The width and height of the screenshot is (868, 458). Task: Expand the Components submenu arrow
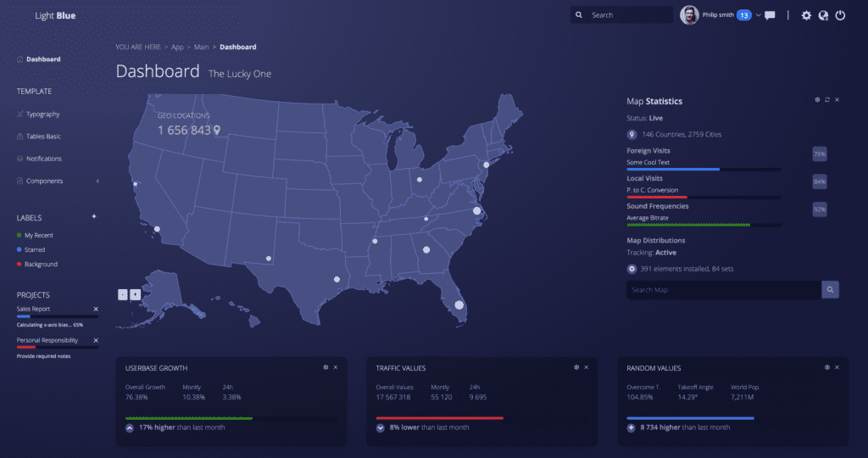click(97, 181)
